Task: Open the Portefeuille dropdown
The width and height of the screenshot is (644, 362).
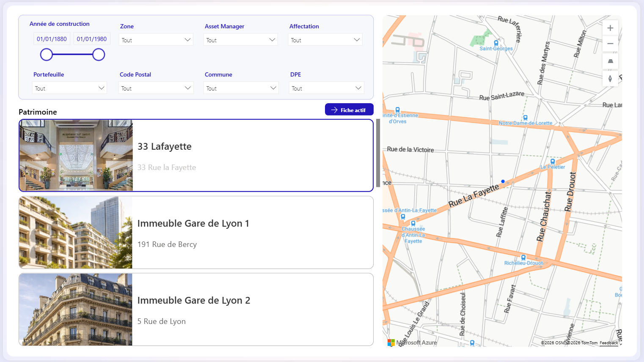Action: tap(69, 88)
